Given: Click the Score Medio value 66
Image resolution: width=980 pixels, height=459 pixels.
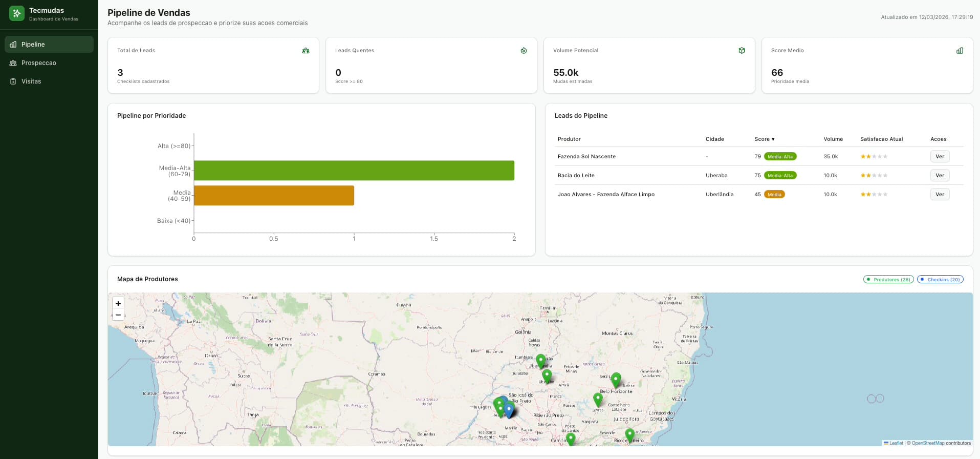Looking at the screenshot, I should 777,73.
